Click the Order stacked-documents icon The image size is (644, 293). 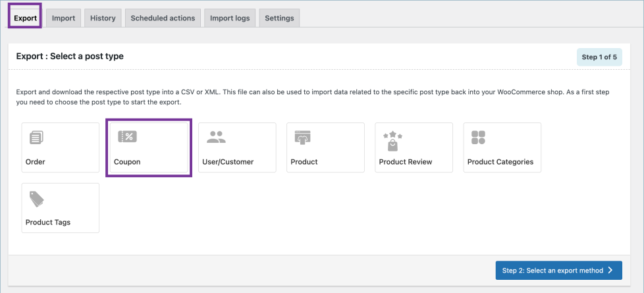coord(36,138)
